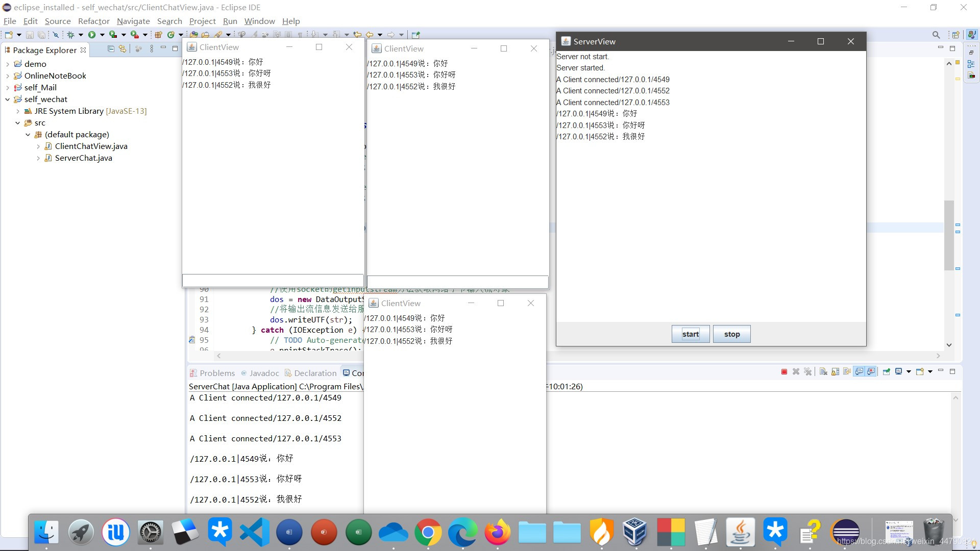This screenshot has width=980, height=551.
Task: Toggle Show Console on standard output change
Action: click(860, 372)
